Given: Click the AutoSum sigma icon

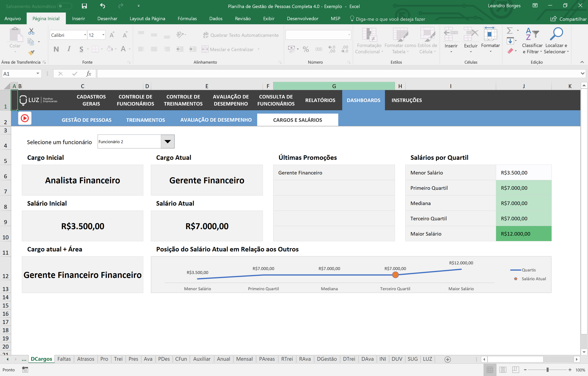Looking at the screenshot, I should coord(510,30).
